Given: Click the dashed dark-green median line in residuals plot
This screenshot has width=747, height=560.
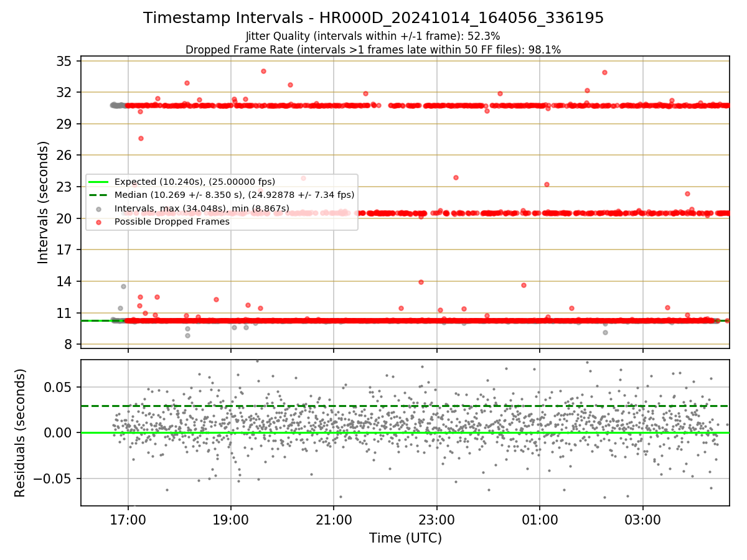Looking at the screenshot, I should (405, 406).
